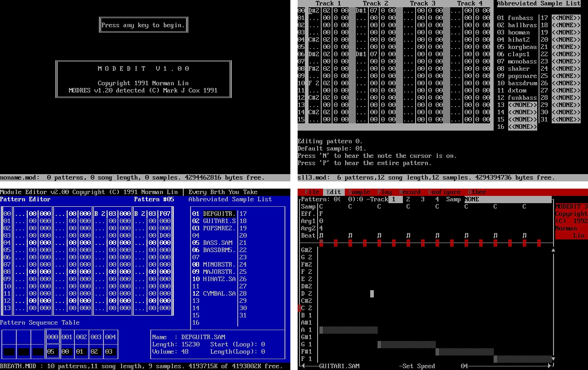
Task: Click the 'Press any key to begin.' box
Action: coord(143,25)
